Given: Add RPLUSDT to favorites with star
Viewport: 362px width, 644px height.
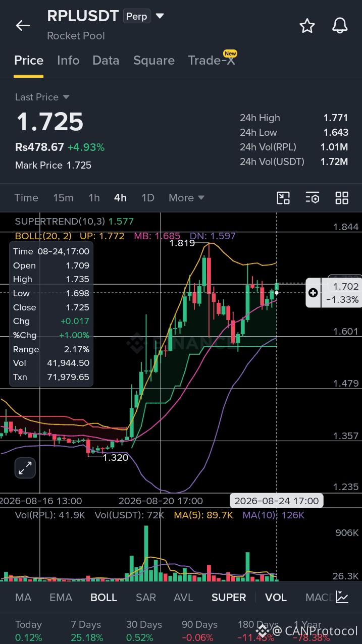Looking at the screenshot, I should coord(307,26).
